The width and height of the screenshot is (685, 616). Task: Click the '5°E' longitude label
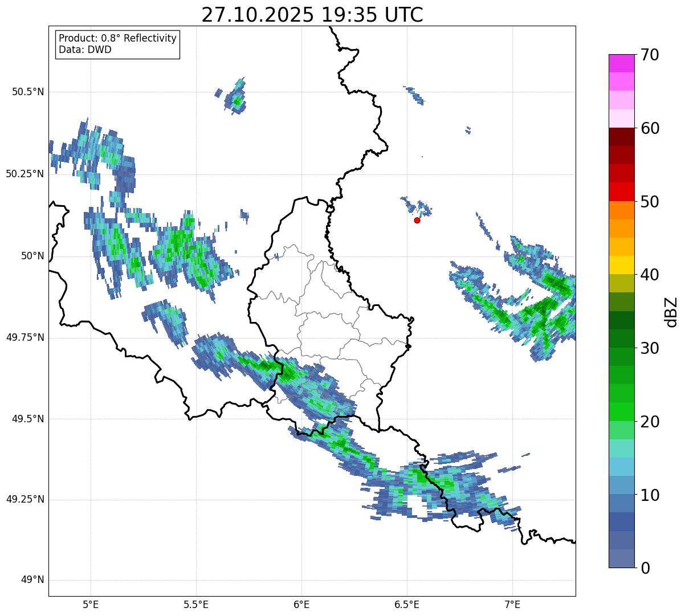91,605
